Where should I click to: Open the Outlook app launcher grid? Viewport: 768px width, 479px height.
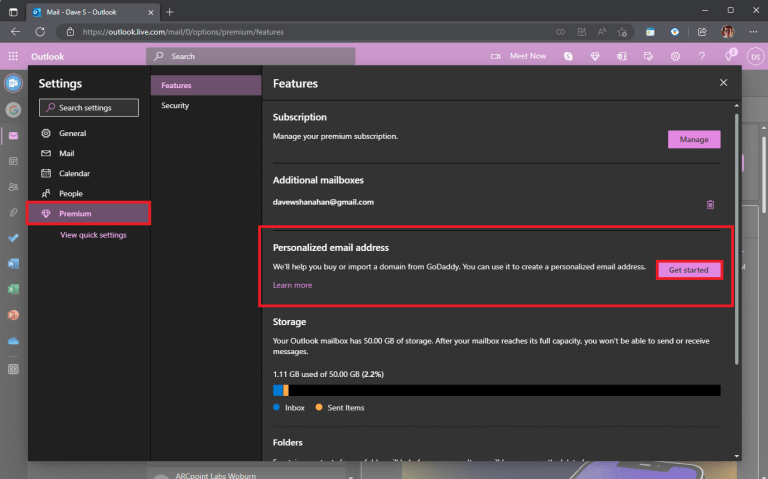(x=13, y=56)
